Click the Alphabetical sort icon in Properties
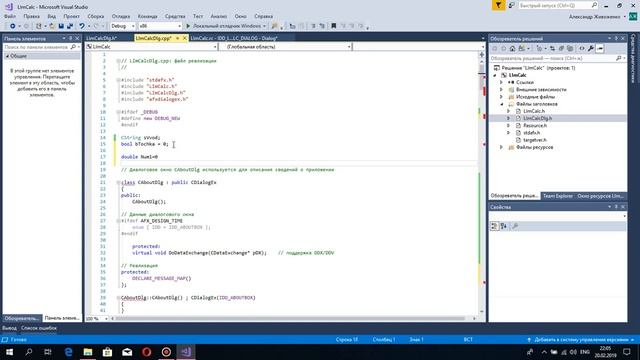The image size is (640, 360). point(504,226)
